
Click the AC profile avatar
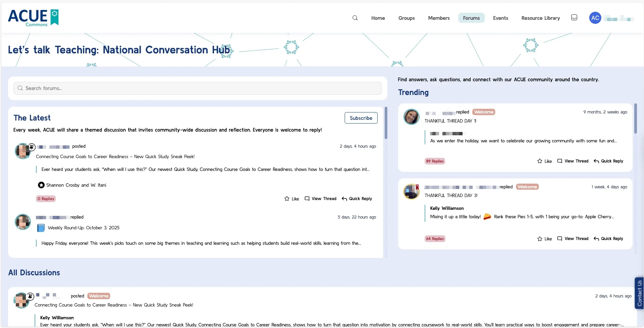pos(595,18)
